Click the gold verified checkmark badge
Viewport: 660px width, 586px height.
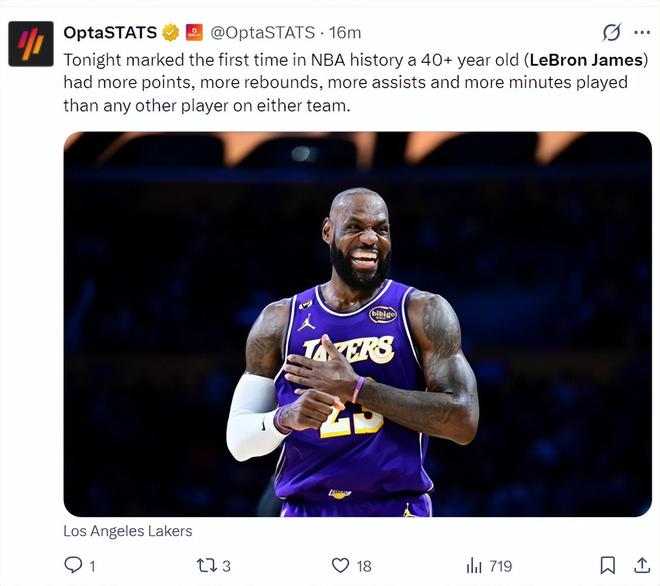click(171, 33)
